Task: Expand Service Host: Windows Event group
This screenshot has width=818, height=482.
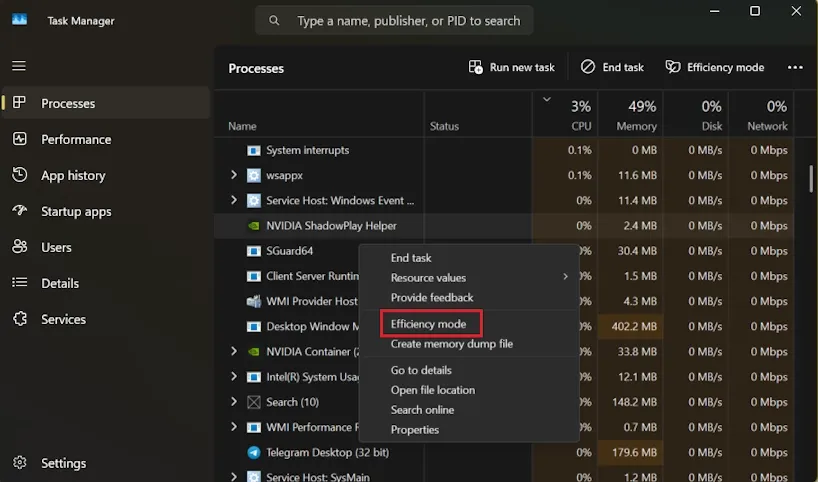Action: [234, 200]
